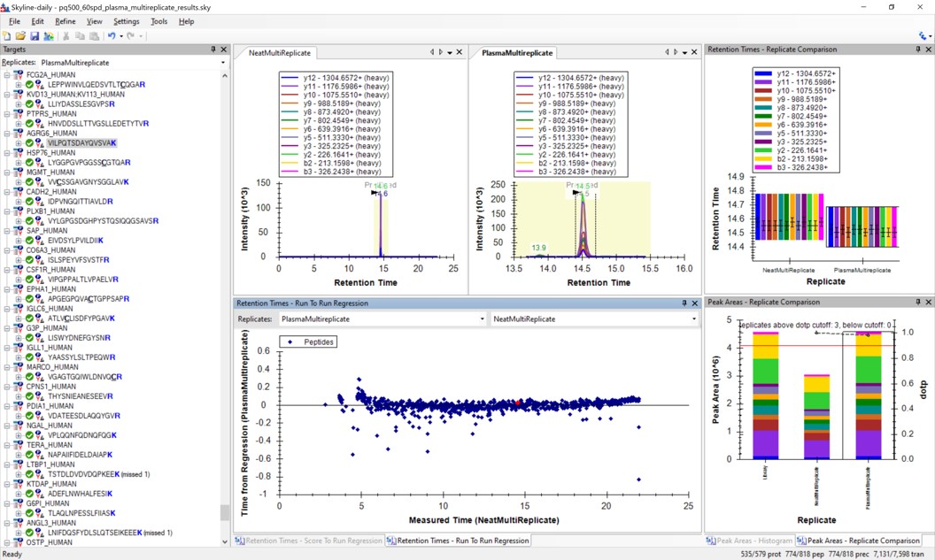Open the Tools menu
935x560 pixels.
(159, 21)
